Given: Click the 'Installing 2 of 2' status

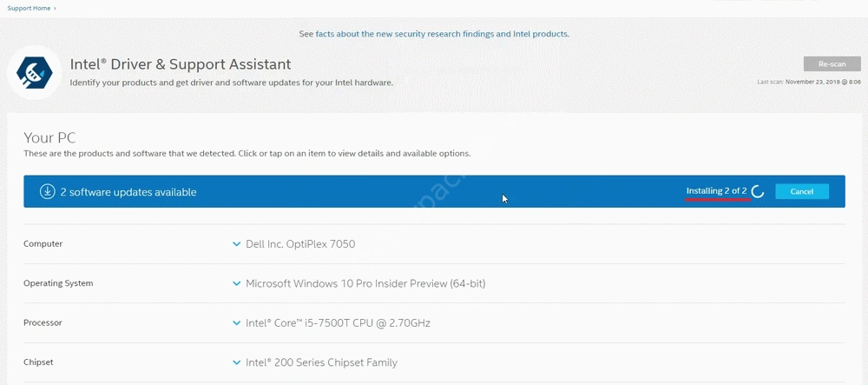Looking at the screenshot, I should tap(717, 191).
